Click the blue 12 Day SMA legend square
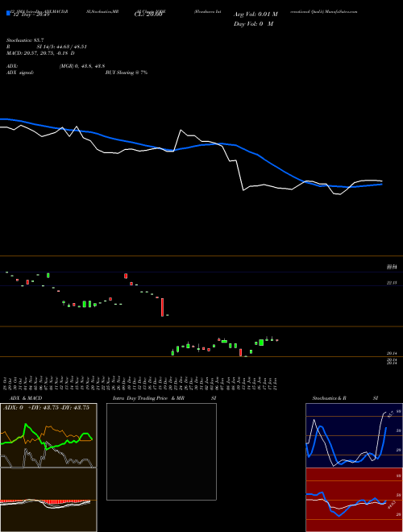The image size is (403, 532). pyautogui.click(x=9, y=14)
